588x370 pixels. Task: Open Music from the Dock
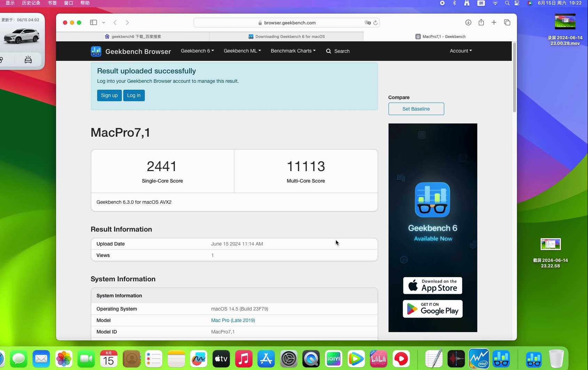click(x=244, y=359)
